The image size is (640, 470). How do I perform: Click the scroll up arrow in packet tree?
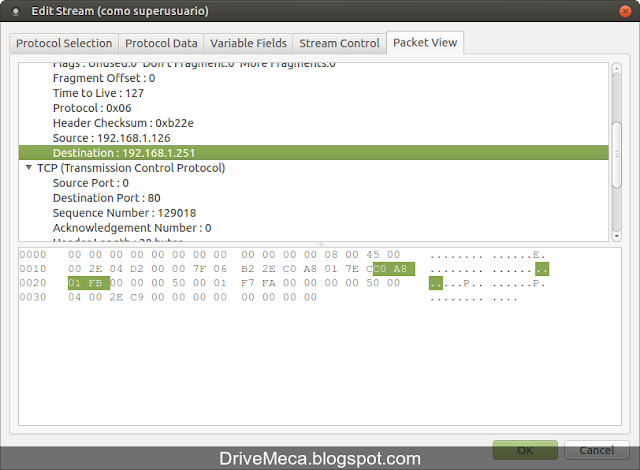[x=616, y=68]
